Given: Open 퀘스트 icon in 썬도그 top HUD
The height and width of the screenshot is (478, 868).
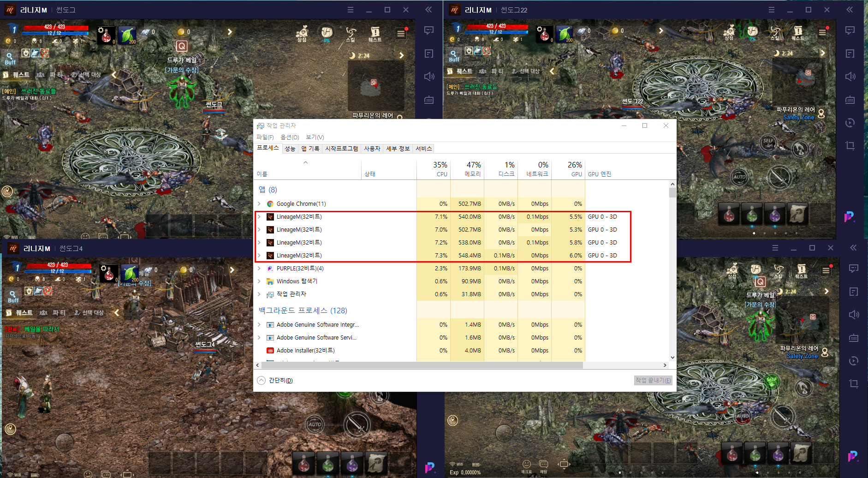Looking at the screenshot, I should pos(375,34).
